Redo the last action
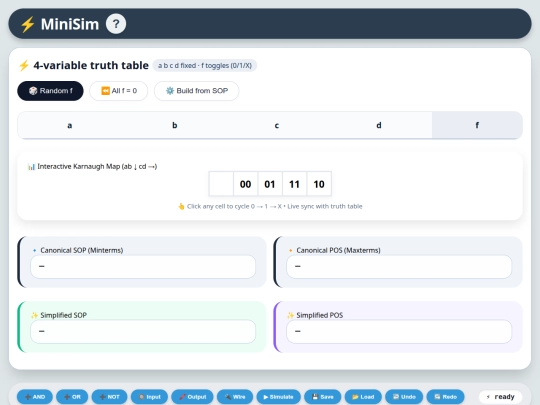540x405 pixels. tap(445, 397)
